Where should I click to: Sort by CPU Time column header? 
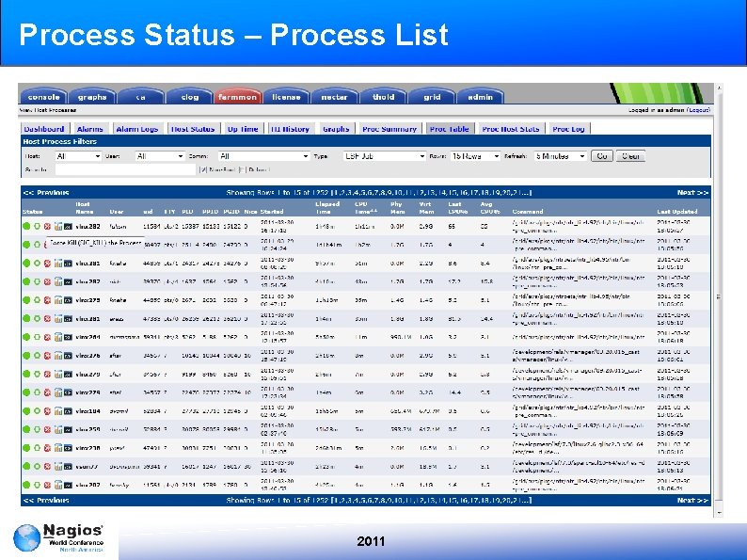click(x=366, y=208)
